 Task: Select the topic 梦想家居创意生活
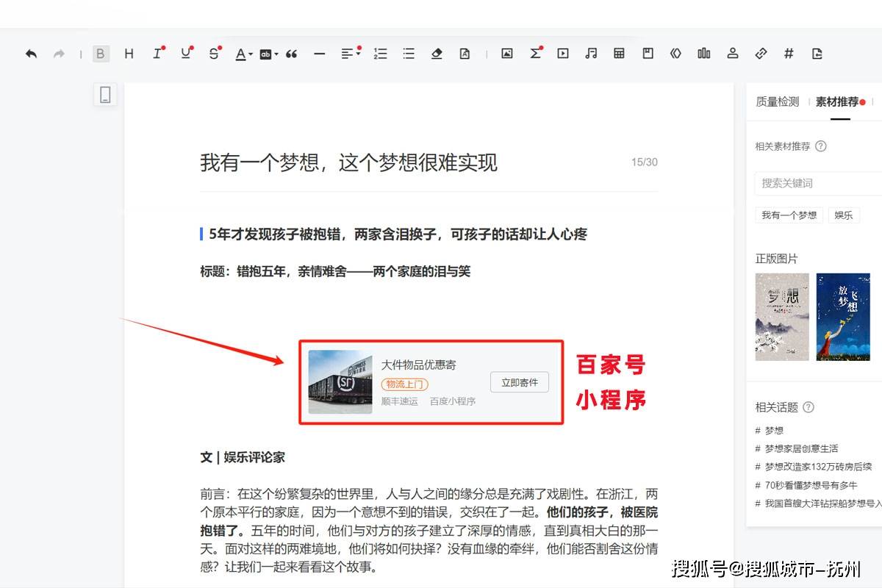[797, 448]
